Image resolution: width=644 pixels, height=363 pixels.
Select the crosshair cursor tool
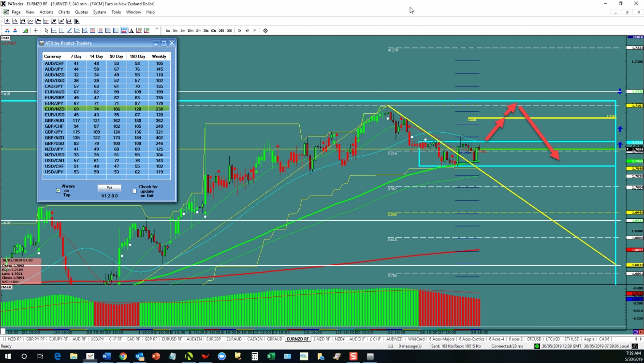[x=36, y=30]
